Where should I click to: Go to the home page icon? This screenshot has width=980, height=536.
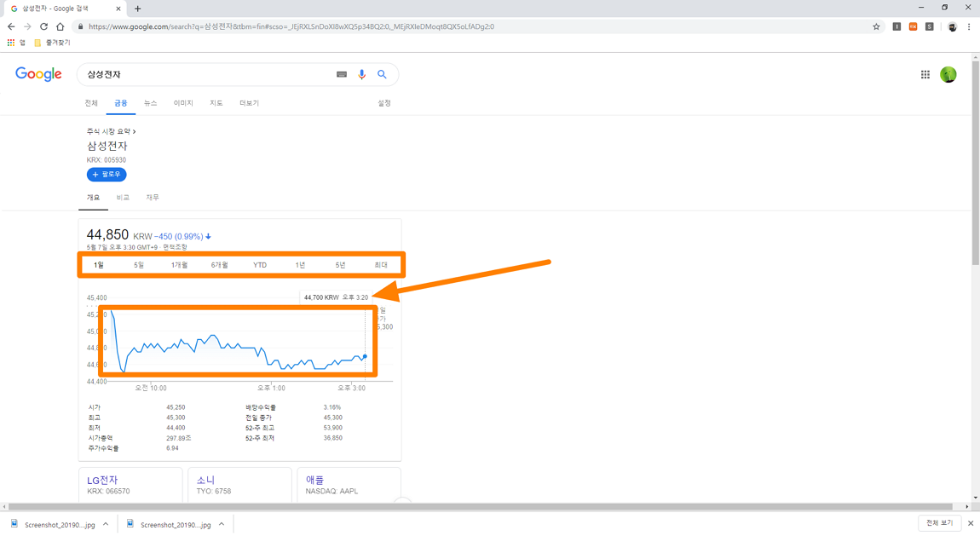tap(60, 27)
